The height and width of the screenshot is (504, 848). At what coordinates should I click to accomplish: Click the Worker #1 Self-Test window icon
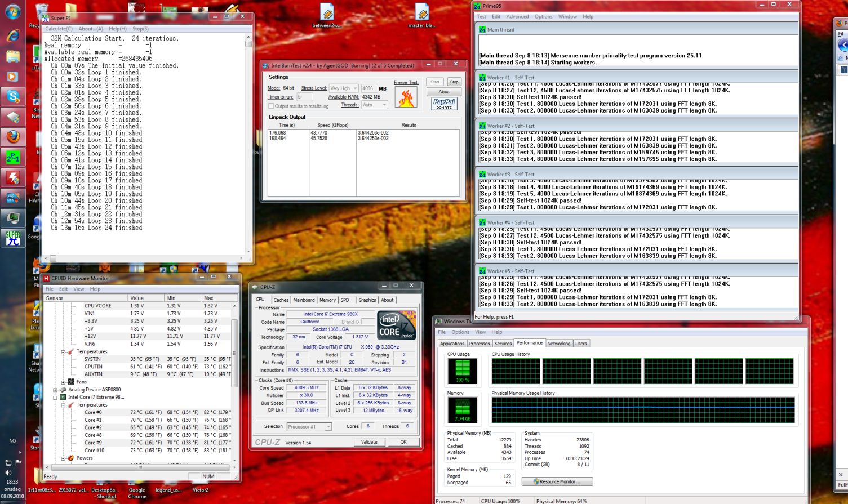(482, 78)
